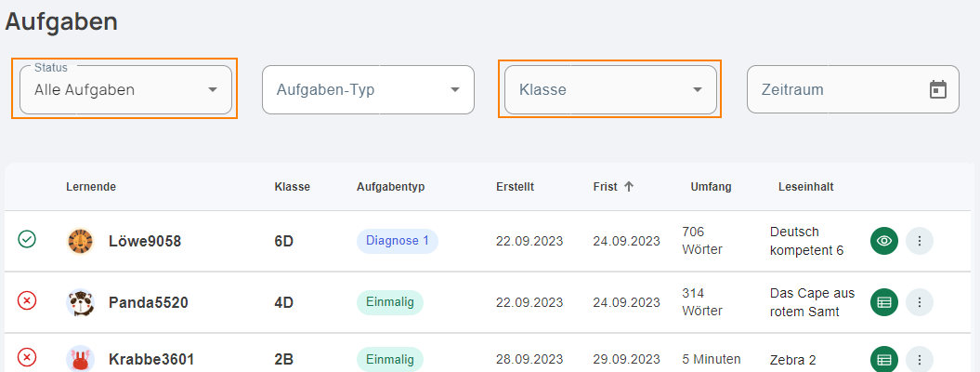Open three-dot menu for Krabbe3601 row
The image size is (980, 372).
click(x=920, y=360)
